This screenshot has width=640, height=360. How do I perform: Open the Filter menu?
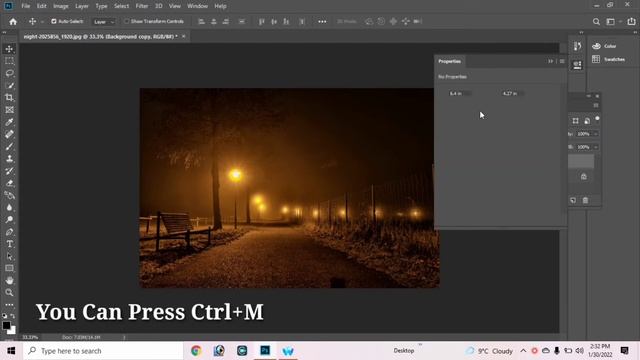(x=142, y=6)
